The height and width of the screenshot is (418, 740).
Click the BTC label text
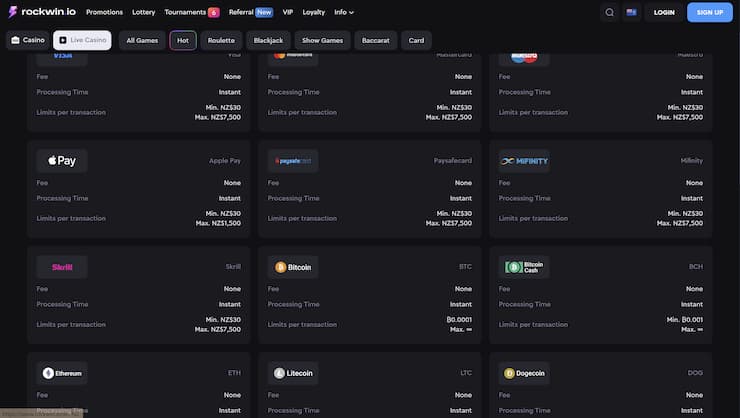[465, 267]
